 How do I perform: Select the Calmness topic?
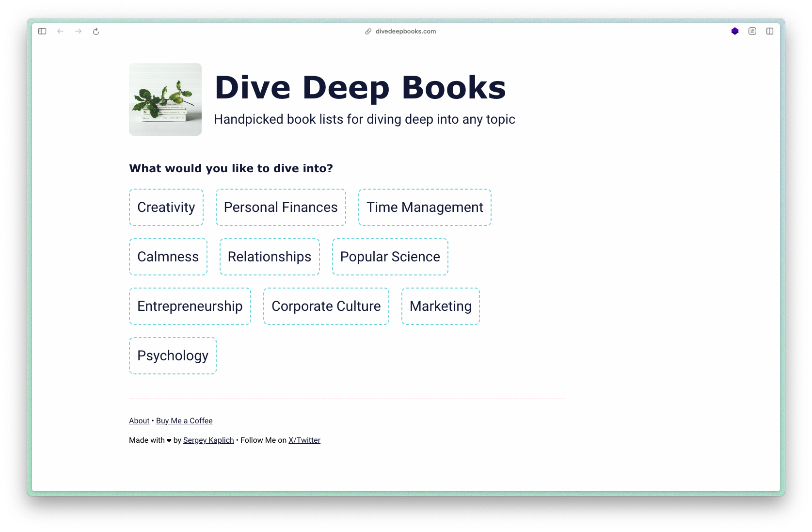click(168, 257)
